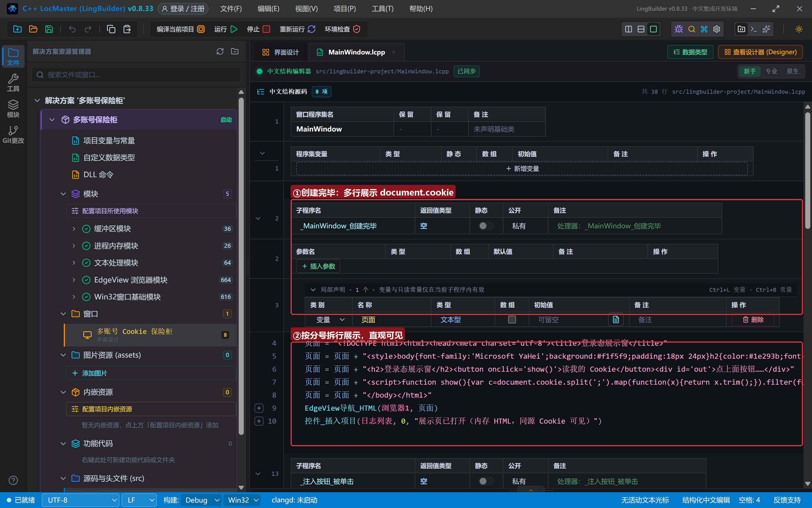This screenshot has height=508, width=812.
Task: Toggle the sun theme icon
Action: click(799, 29)
